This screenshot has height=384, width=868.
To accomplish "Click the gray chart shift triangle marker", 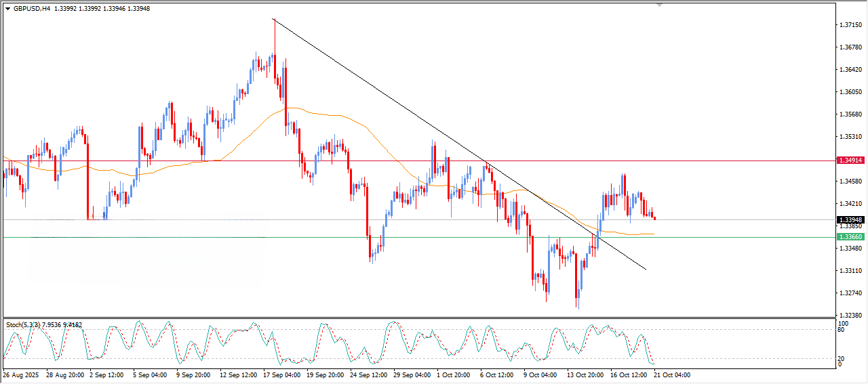I will pyautogui.click(x=659, y=5).
